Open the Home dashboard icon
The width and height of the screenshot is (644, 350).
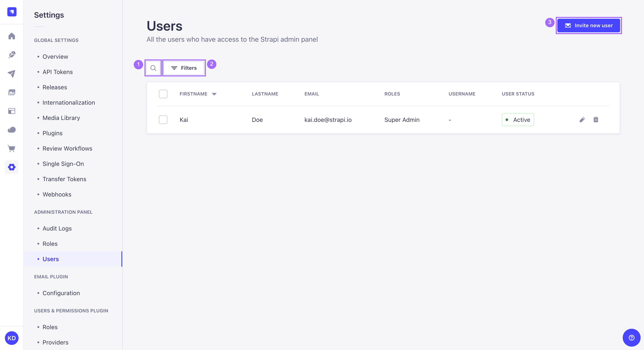[x=12, y=36]
